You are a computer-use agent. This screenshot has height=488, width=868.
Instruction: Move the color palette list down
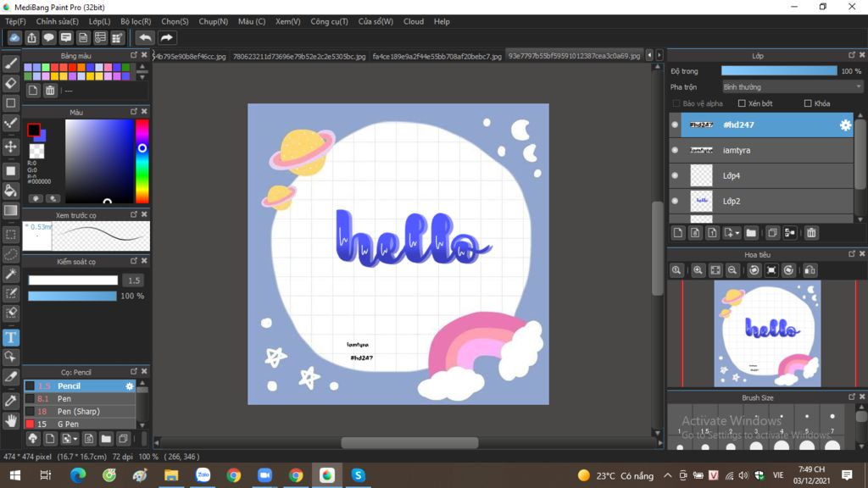[142, 77]
